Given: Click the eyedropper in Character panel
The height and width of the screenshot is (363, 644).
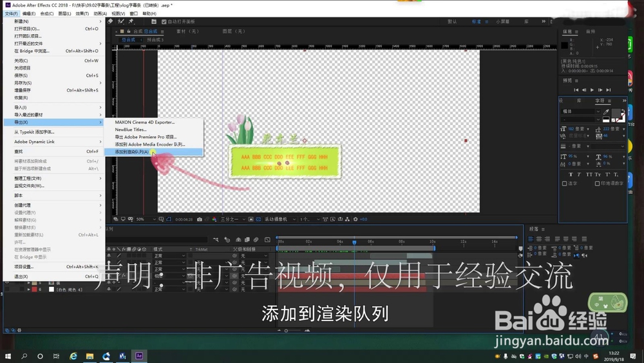Looking at the screenshot, I should pyautogui.click(x=606, y=112).
